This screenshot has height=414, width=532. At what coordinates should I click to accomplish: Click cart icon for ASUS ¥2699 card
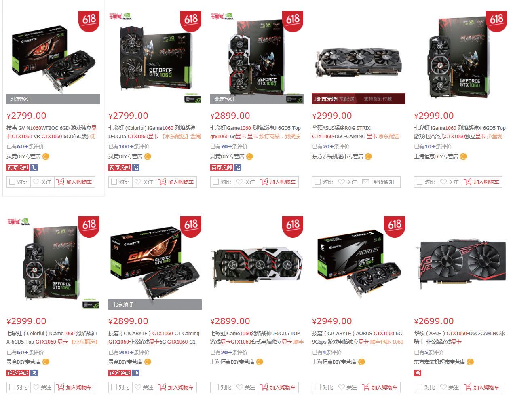[468, 387]
